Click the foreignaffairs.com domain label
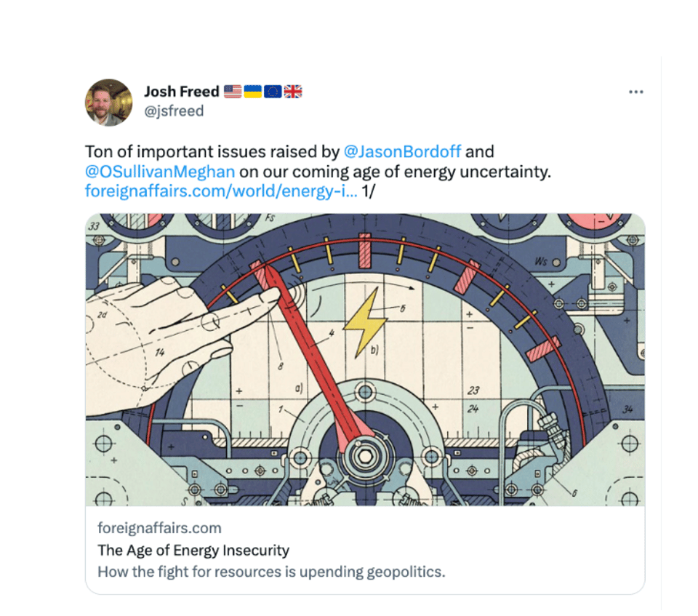This screenshot has height=616, width=698. pyautogui.click(x=160, y=528)
